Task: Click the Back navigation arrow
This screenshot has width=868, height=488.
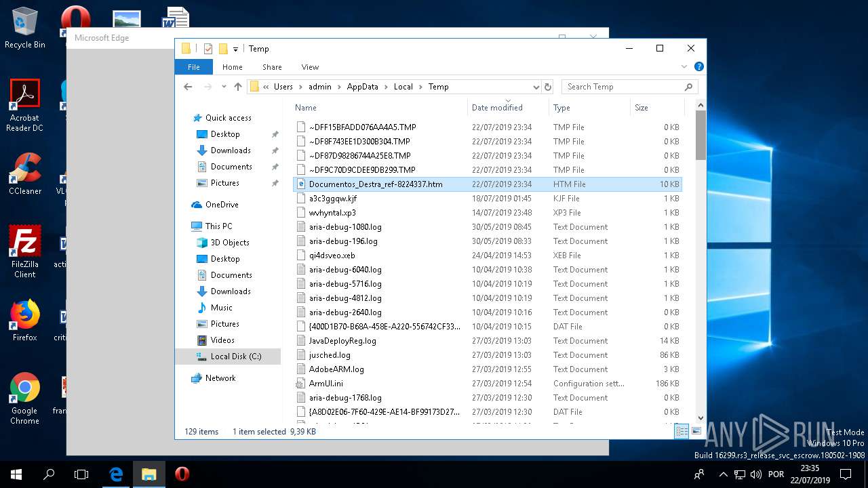Action: tap(189, 87)
